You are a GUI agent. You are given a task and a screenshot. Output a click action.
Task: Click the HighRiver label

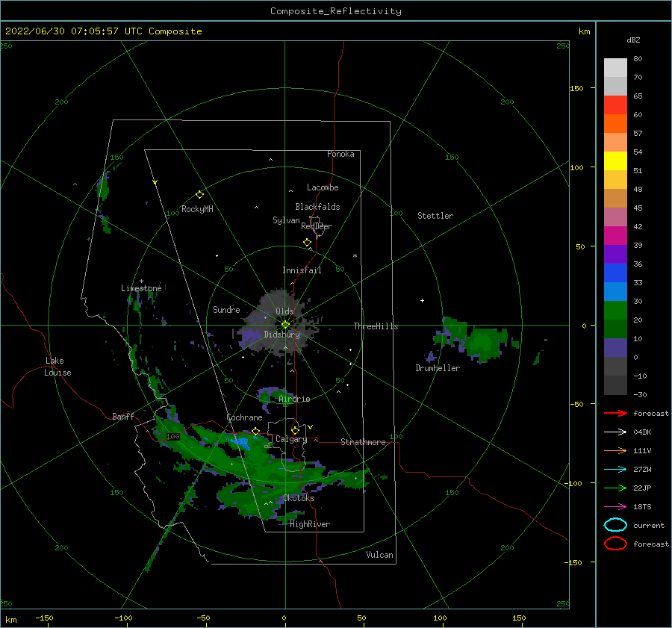[x=310, y=524]
